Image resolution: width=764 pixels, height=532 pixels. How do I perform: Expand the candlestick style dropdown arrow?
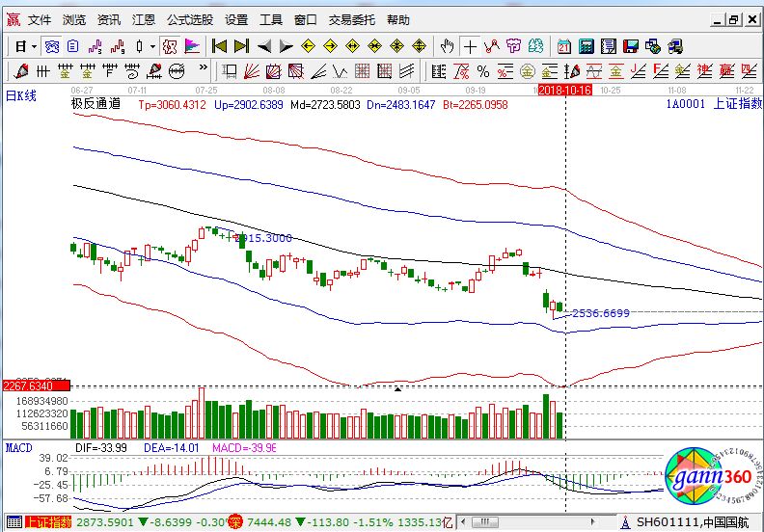tap(152, 45)
